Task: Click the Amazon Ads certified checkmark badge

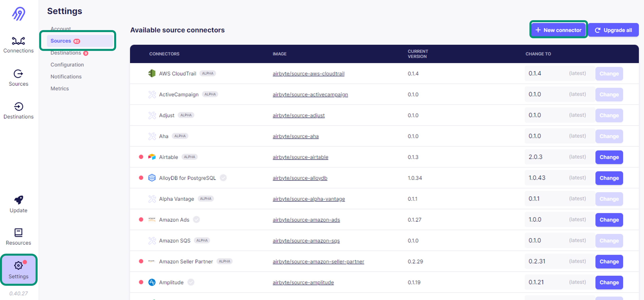Action: click(x=196, y=219)
